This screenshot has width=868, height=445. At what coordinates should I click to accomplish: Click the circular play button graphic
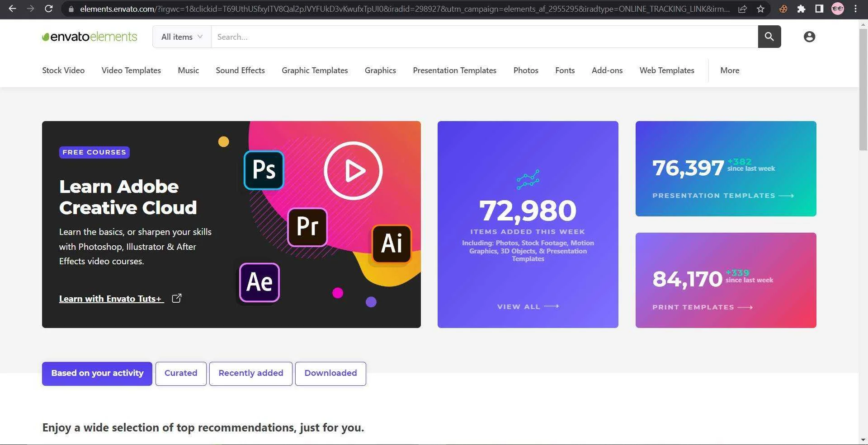tap(353, 171)
